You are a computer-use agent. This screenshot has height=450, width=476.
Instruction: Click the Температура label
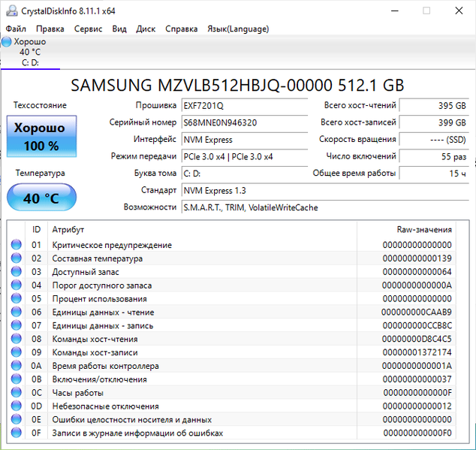tap(41, 173)
